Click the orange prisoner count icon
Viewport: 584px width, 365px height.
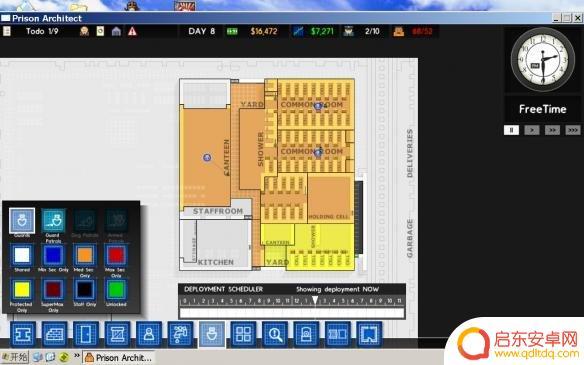coord(399,31)
